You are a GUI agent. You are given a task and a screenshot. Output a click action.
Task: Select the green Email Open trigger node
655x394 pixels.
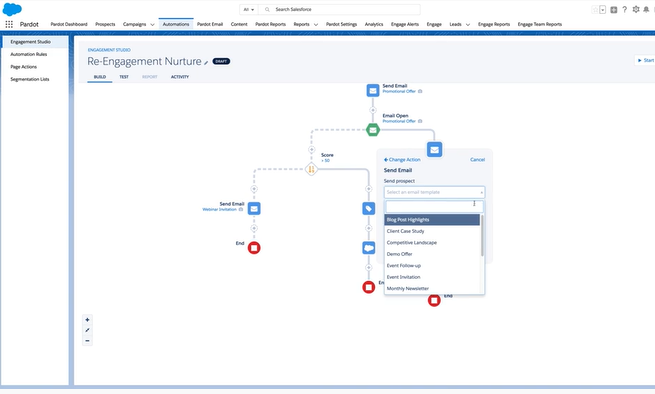coord(373,130)
